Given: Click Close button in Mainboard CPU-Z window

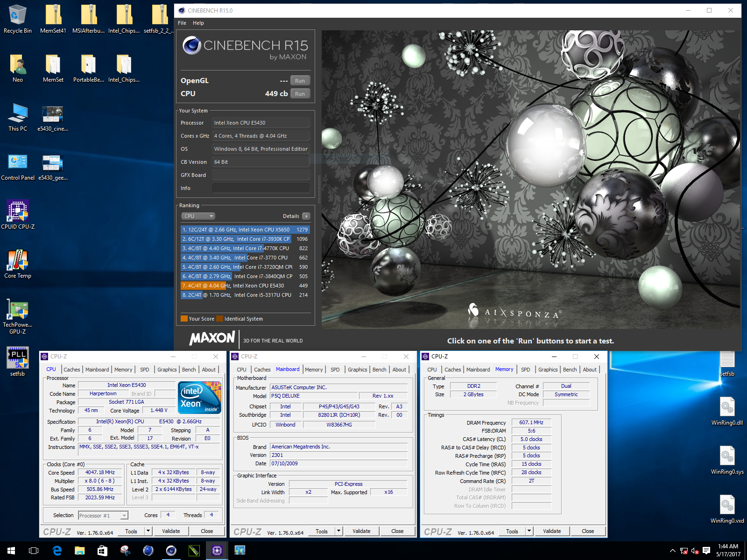Looking at the screenshot, I should (x=397, y=531).
